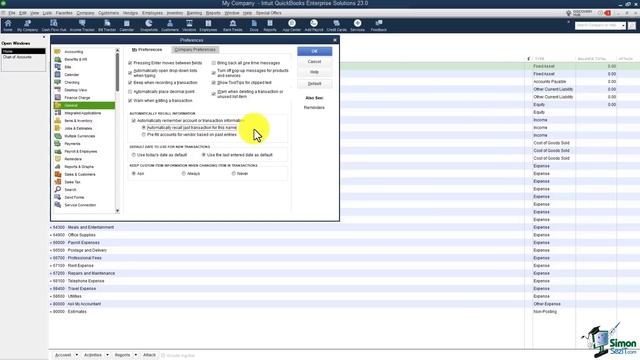The image size is (640, 360).
Task: Toggle Automatically open drop-down lists when typing
Action: tap(130, 73)
